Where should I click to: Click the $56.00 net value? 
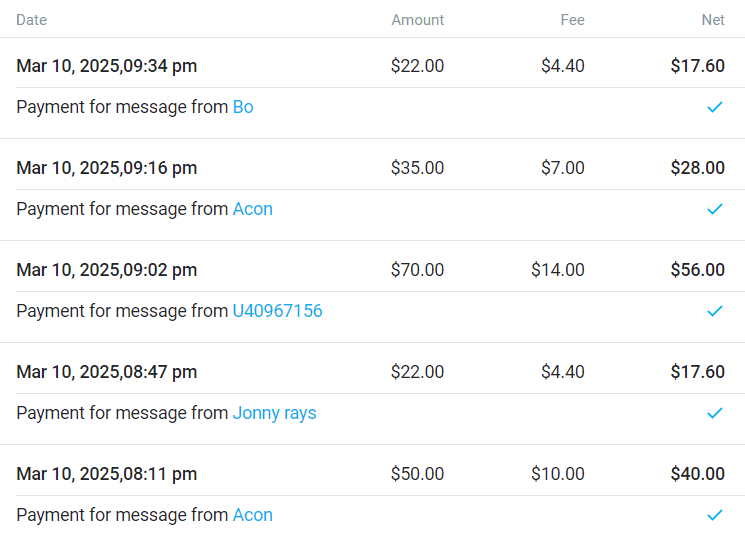tap(697, 270)
